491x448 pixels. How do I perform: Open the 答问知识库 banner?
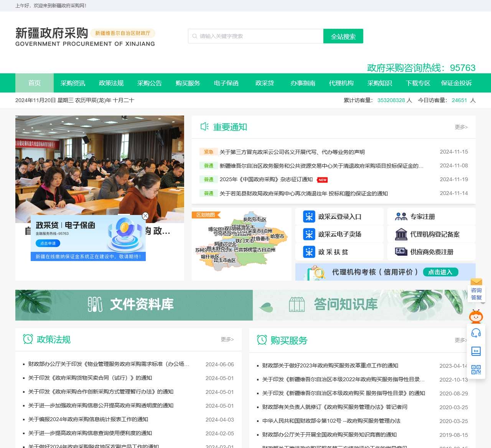pos(364,305)
